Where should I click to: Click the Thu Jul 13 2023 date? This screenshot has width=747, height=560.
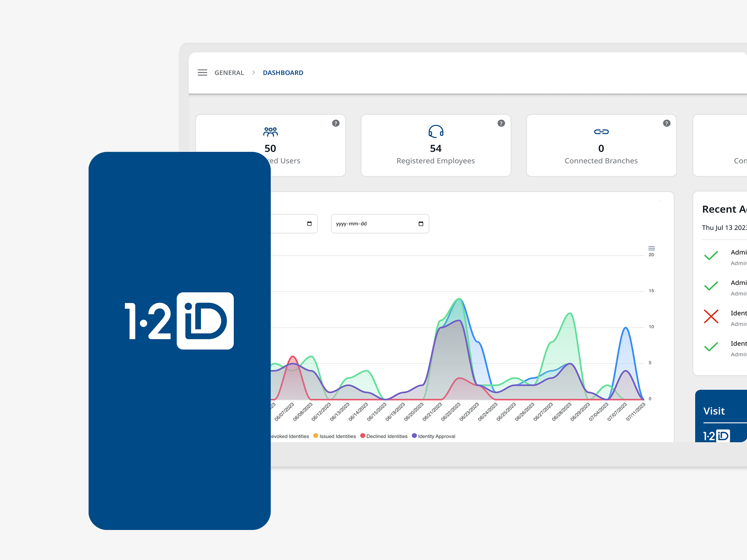click(x=724, y=228)
